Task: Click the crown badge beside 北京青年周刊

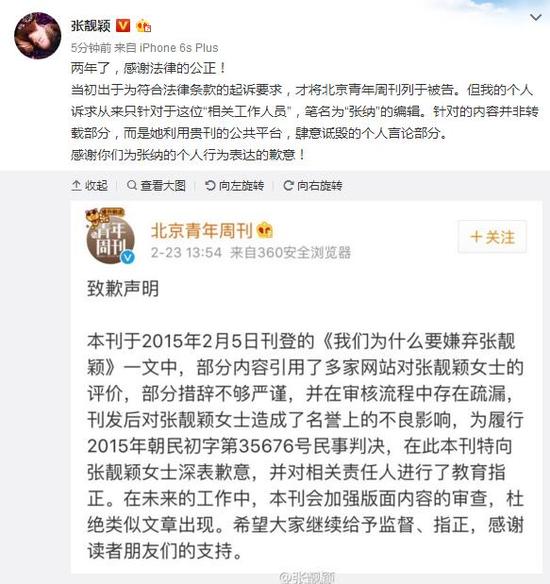Action: [x=265, y=230]
